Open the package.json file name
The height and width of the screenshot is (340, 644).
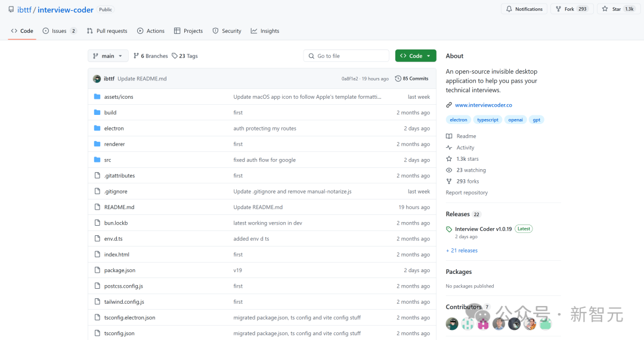pos(119,270)
